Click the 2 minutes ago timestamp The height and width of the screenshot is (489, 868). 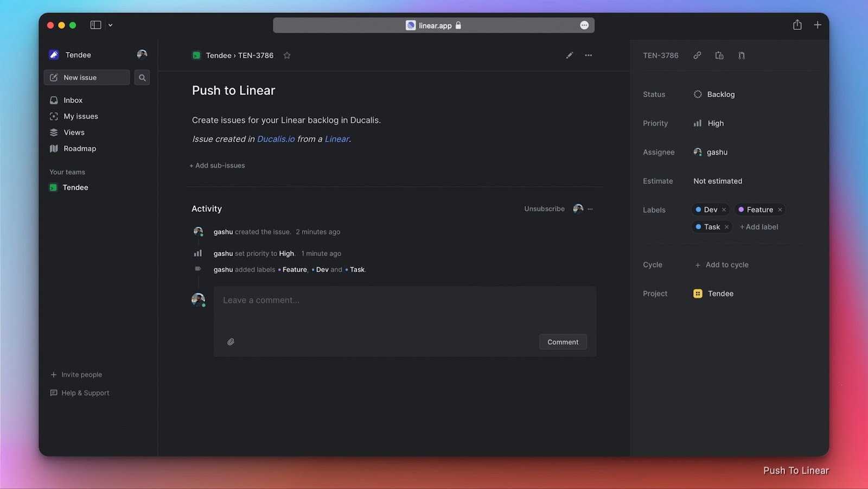click(318, 232)
